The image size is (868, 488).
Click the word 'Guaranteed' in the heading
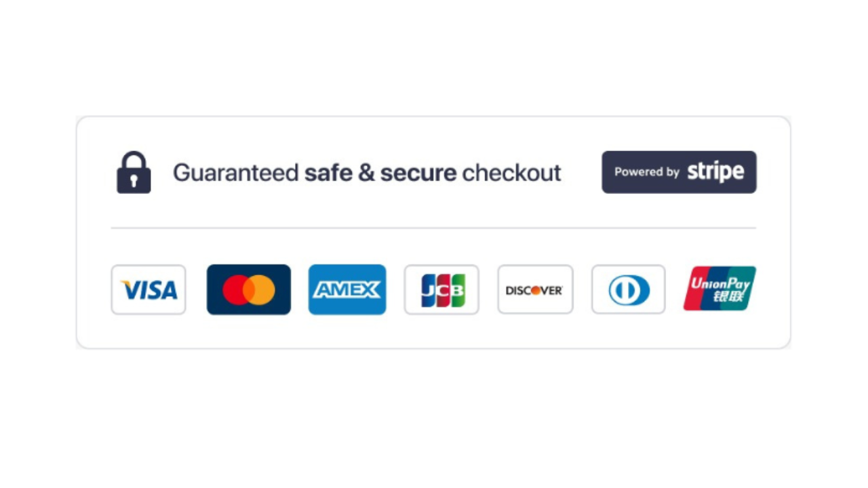coord(235,173)
